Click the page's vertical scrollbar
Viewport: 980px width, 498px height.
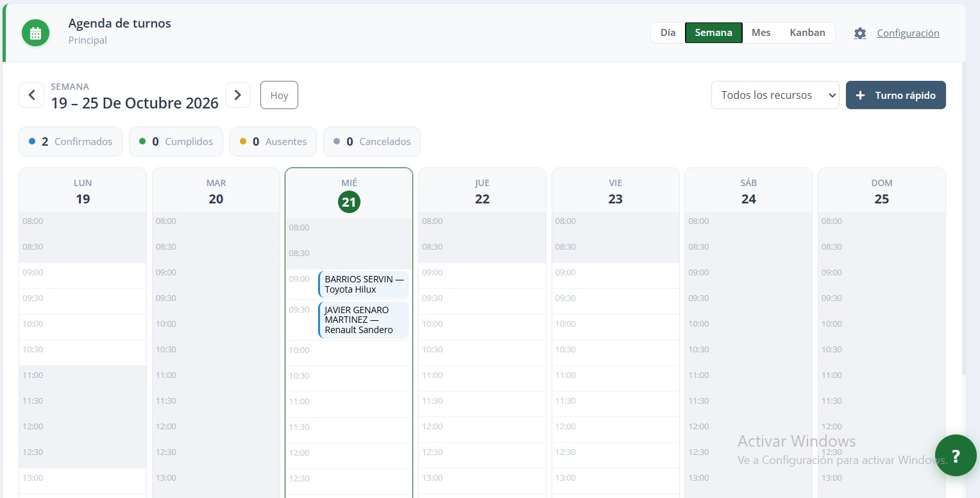point(965,218)
